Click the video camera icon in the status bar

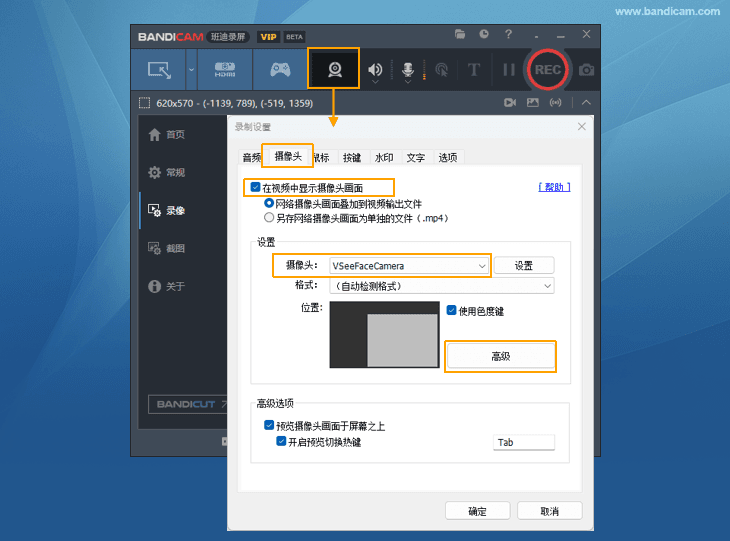coord(510,102)
